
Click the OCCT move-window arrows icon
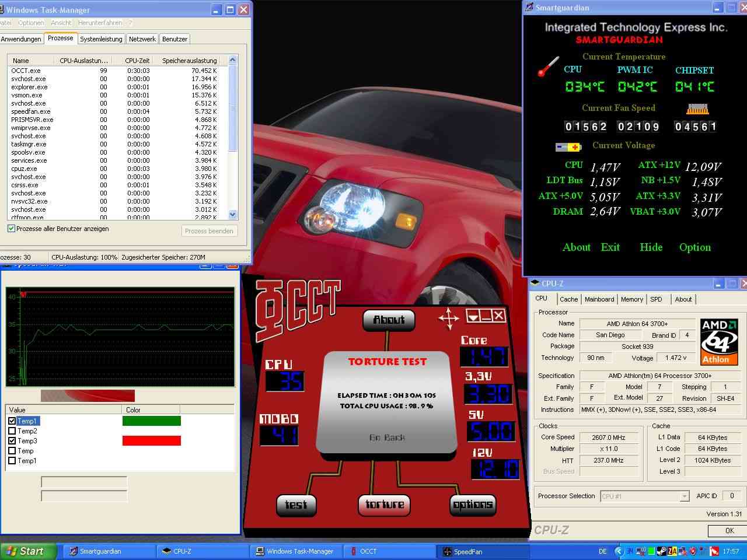click(448, 318)
